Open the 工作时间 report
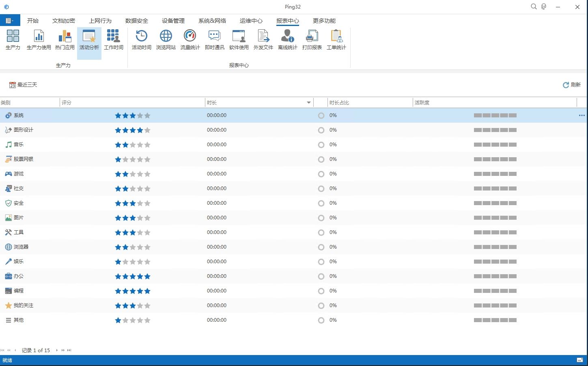 click(114, 40)
